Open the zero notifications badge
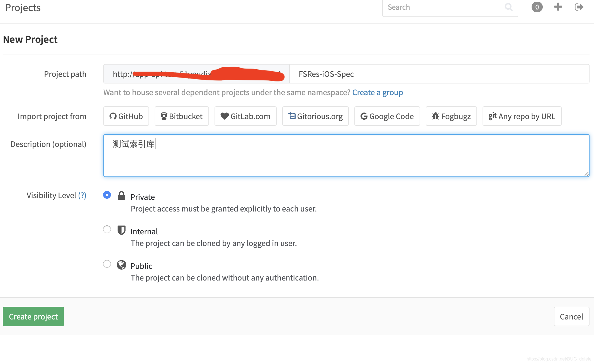Viewport: 594px width, 364px height. (x=537, y=7)
